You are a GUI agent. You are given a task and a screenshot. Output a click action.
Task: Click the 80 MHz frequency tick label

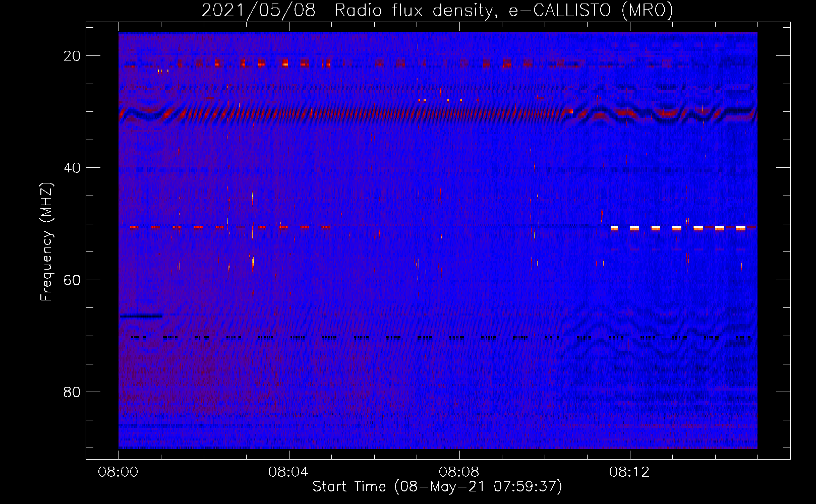(72, 392)
